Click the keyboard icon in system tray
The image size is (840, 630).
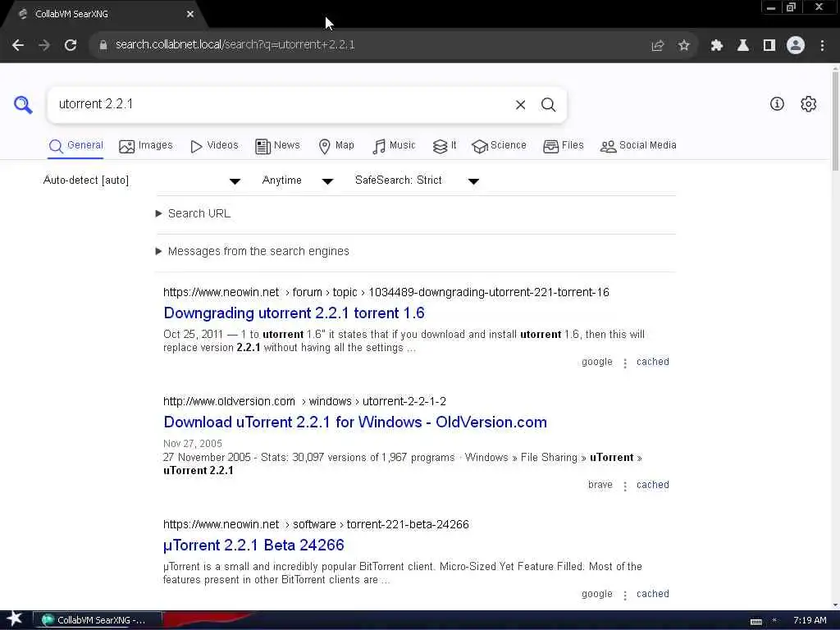[756, 621]
